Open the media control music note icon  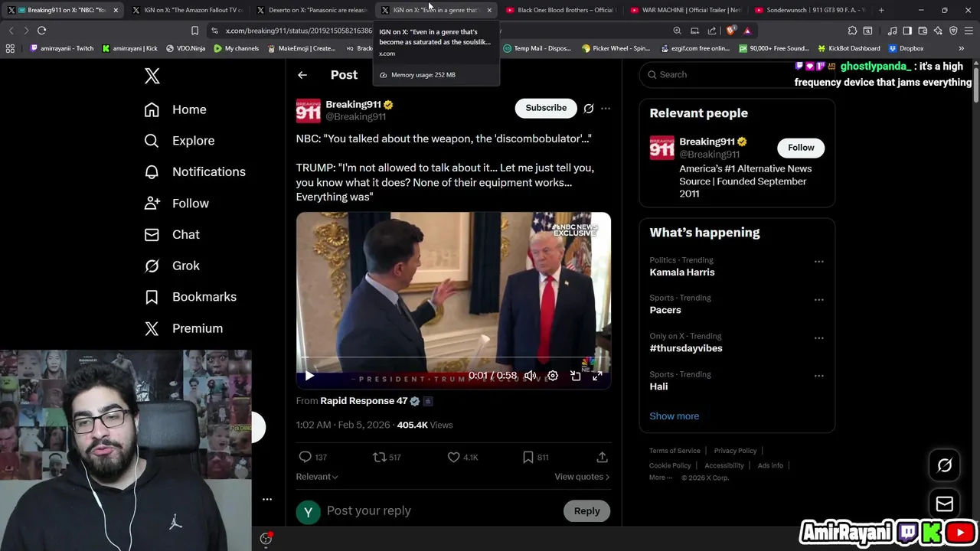pos(893,31)
